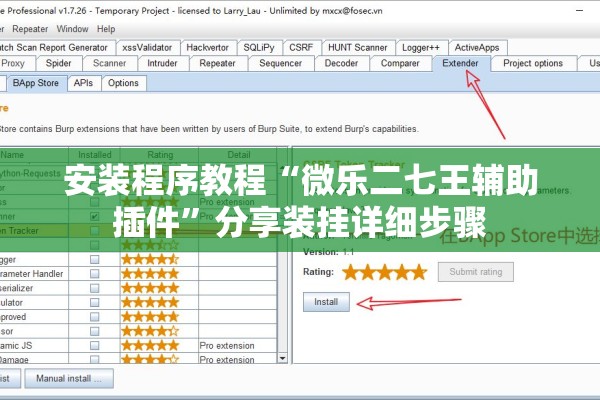The image size is (600, 400).
Task: Toggle Installed checkbox for 'proved' row
Action: tap(95, 317)
